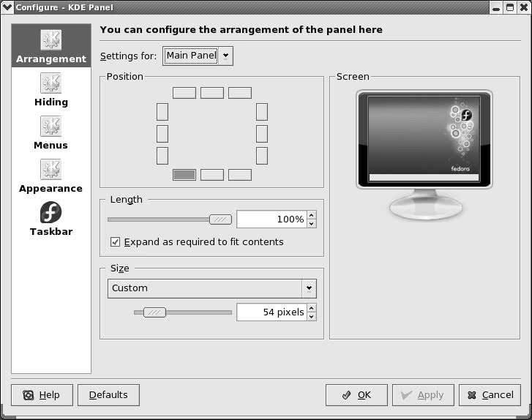Image resolution: width=532 pixels, height=420 pixels.
Task: Place panel on right edge, centered
Action: click(262, 134)
